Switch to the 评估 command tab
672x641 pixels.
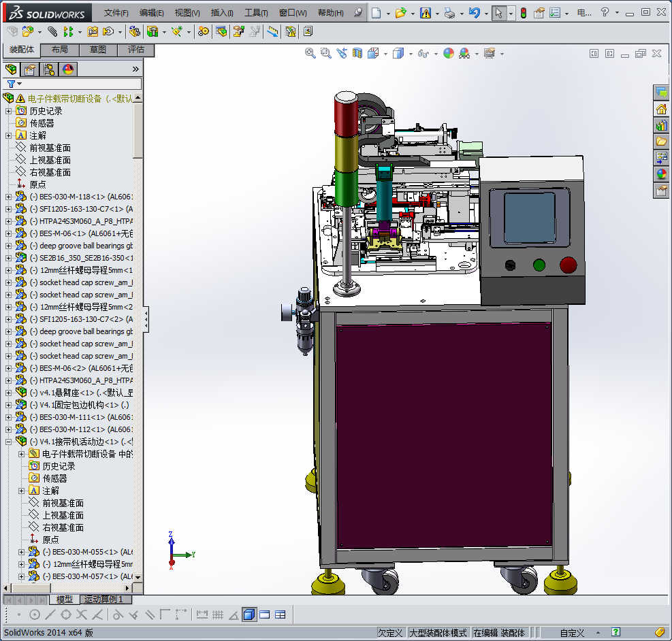tap(136, 50)
